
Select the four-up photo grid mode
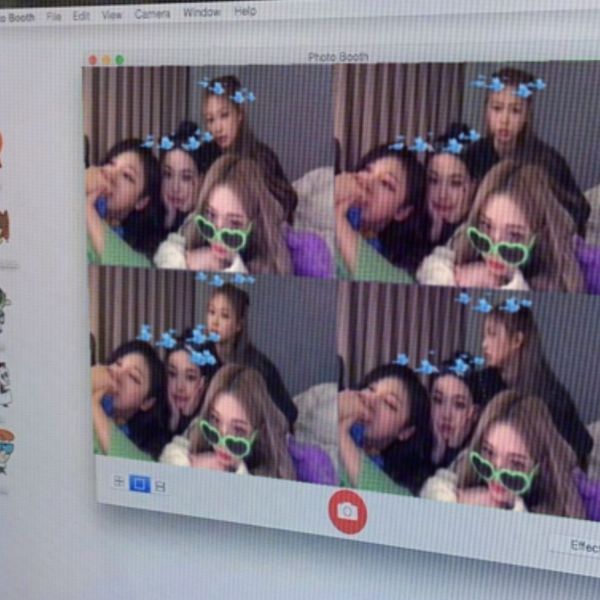(x=118, y=482)
